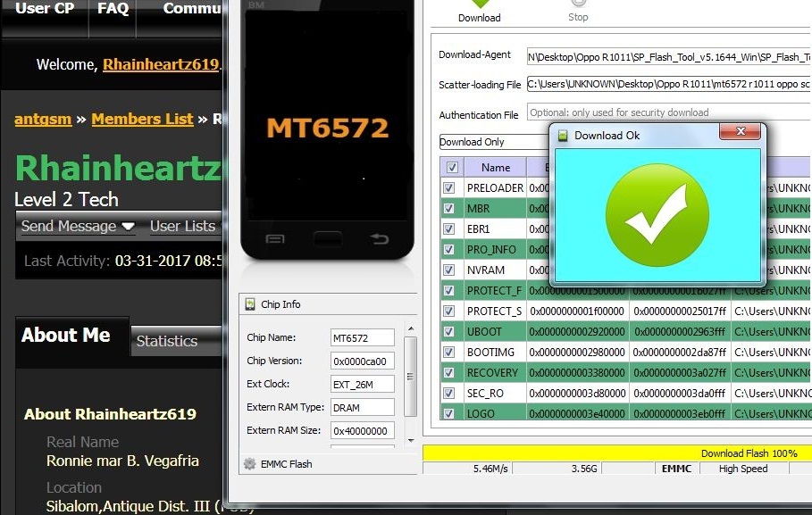Image resolution: width=812 pixels, height=515 pixels.
Task: Uncheck the EBR1 partition checkbox
Action: point(449,228)
